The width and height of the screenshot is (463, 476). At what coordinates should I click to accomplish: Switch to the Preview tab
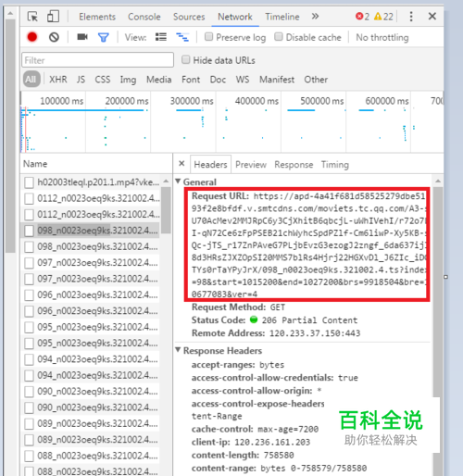coord(251,165)
